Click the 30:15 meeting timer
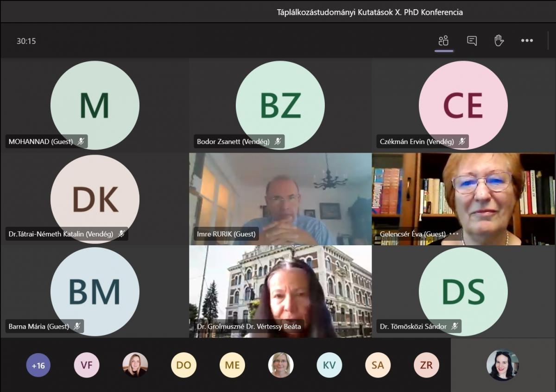This screenshot has height=392, width=556. coord(26,41)
